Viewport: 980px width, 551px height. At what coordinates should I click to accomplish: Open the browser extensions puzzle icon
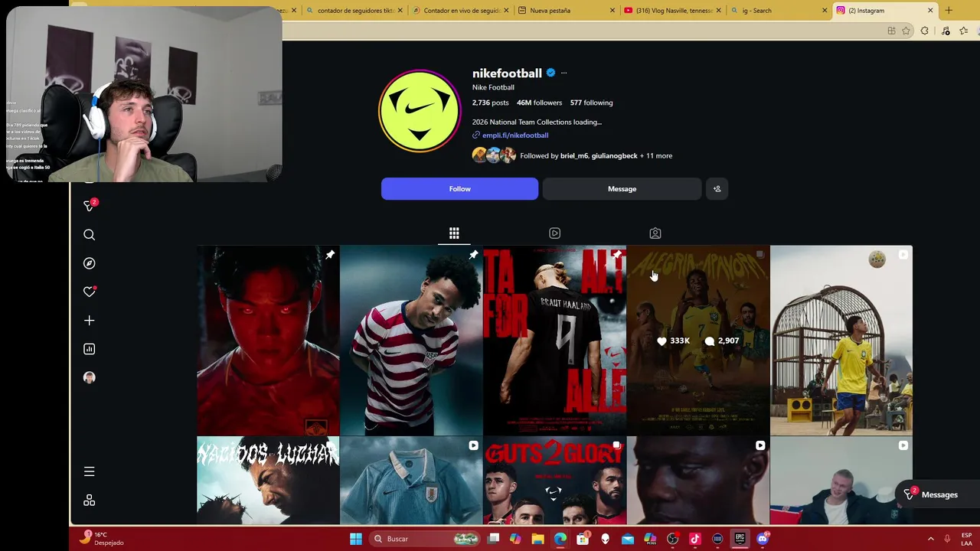click(x=925, y=31)
